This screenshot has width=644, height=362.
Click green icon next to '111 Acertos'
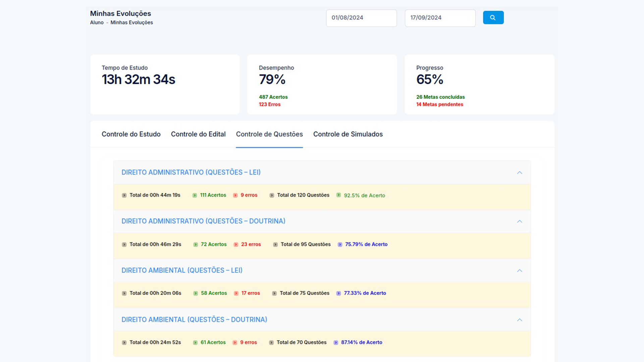195,195
